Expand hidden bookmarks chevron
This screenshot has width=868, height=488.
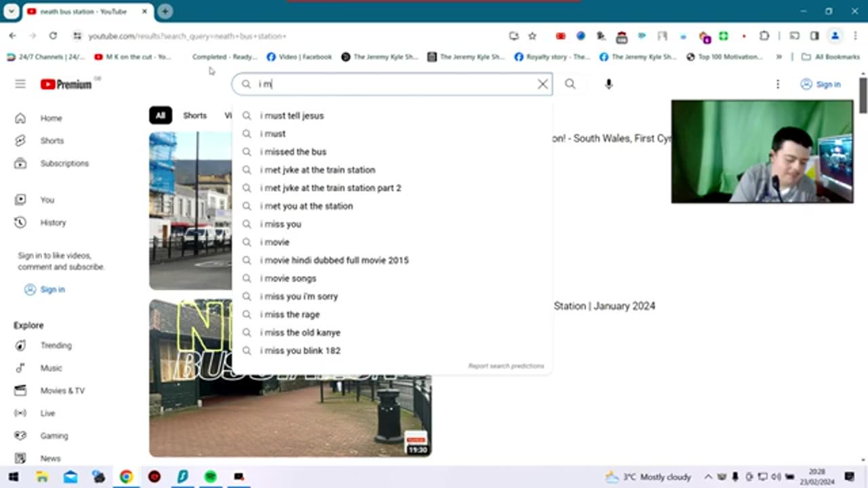coord(778,57)
